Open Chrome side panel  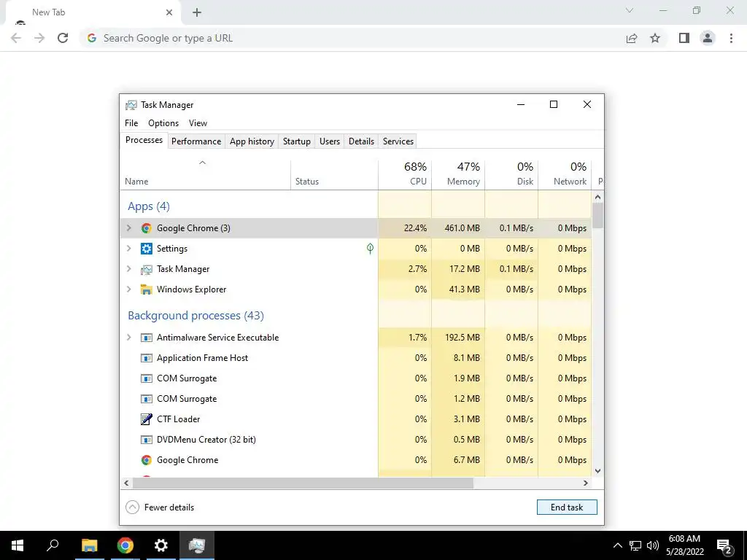click(x=684, y=38)
